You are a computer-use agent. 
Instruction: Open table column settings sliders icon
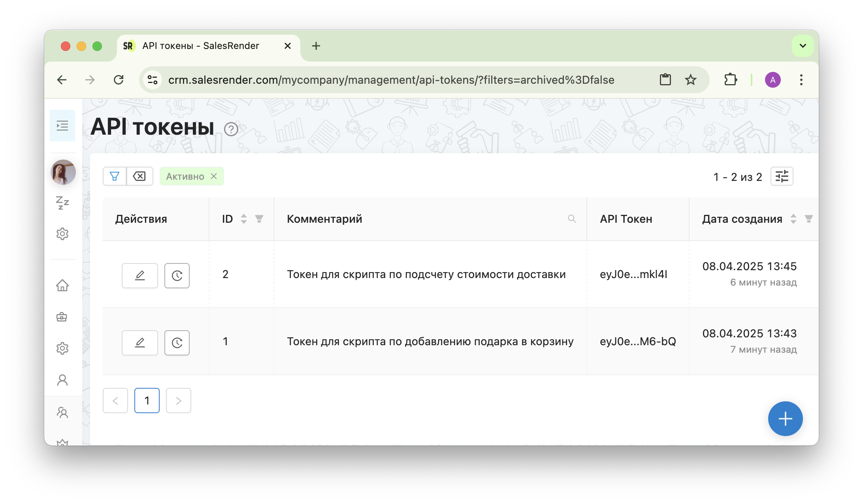pos(782,176)
